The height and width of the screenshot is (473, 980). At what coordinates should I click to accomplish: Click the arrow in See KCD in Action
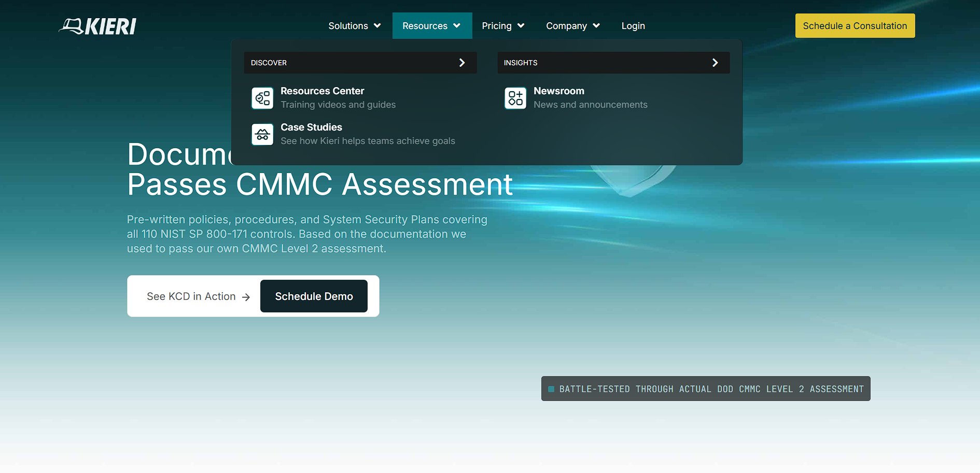[x=246, y=297]
